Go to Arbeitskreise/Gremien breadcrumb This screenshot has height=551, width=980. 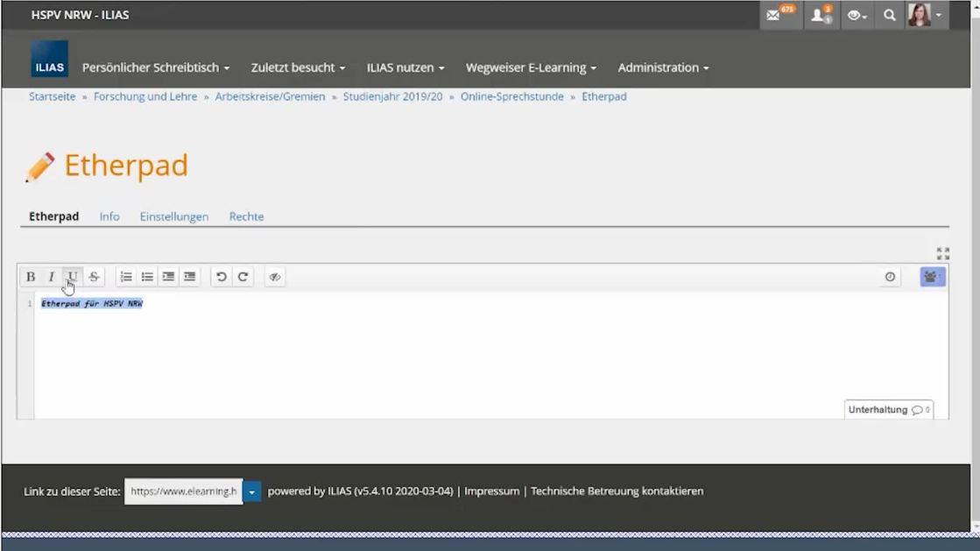270,96
